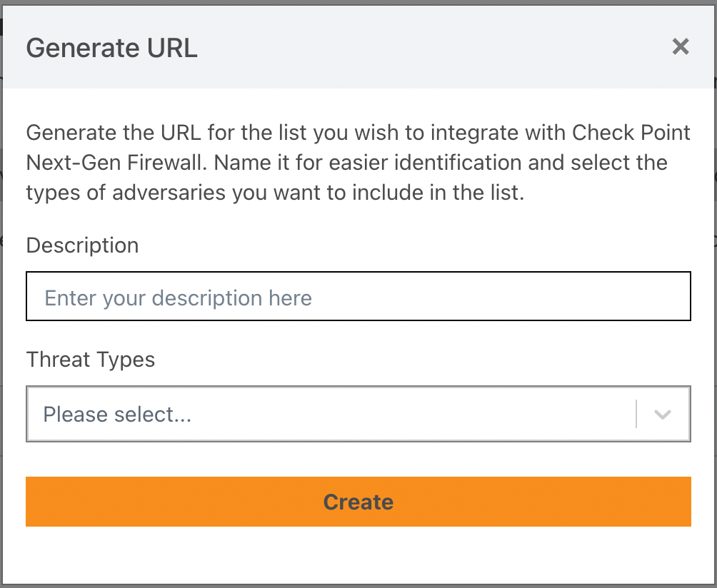The height and width of the screenshot is (588, 717).
Task: Open the Threat Types dropdown
Action: 357,415
